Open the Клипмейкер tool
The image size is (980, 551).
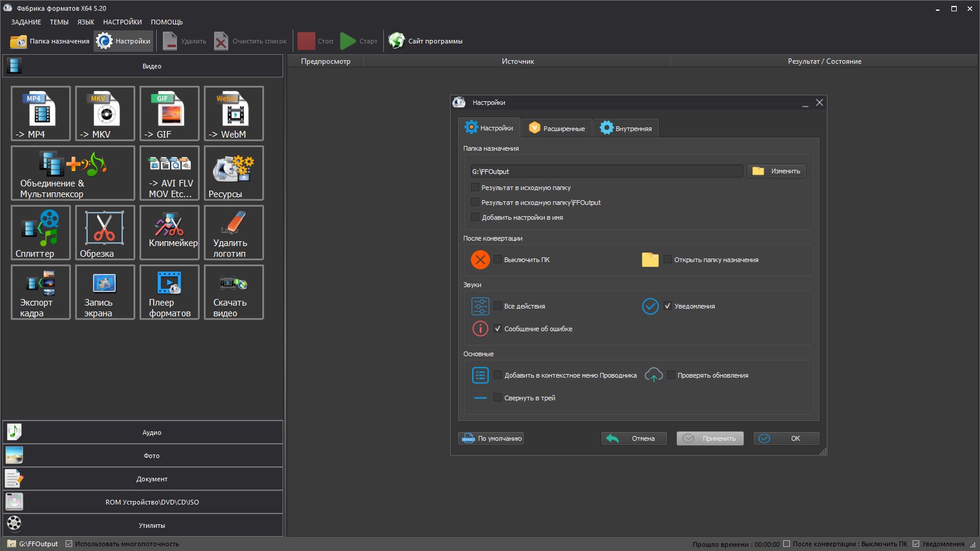(x=169, y=232)
